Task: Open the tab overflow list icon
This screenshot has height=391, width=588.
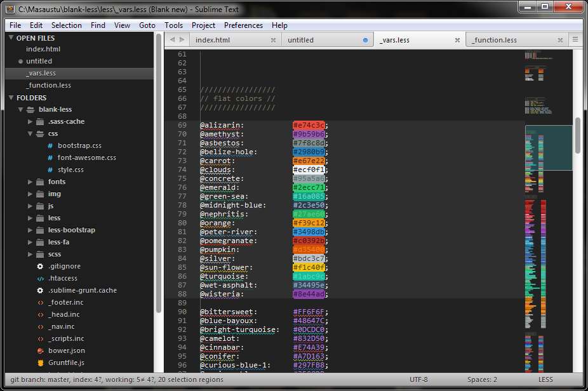Action: (577, 39)
